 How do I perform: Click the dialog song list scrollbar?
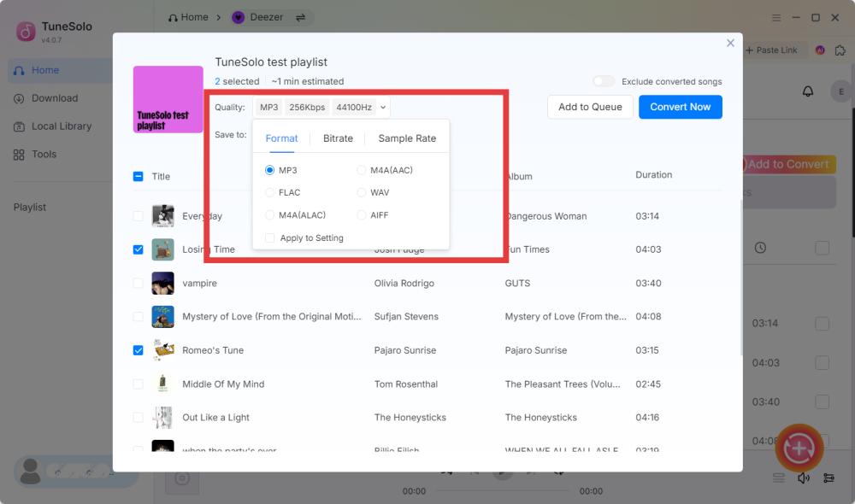pos(740,278)
